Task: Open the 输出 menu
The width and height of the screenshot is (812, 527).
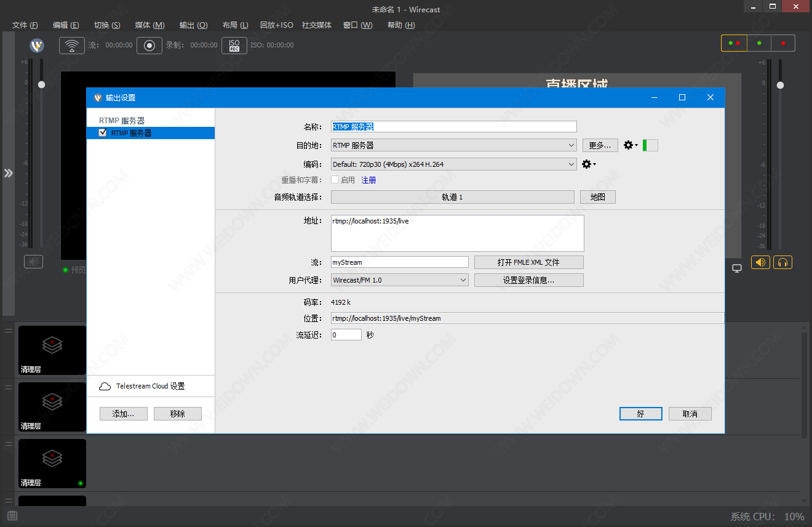Action: (x=193, y=25)
